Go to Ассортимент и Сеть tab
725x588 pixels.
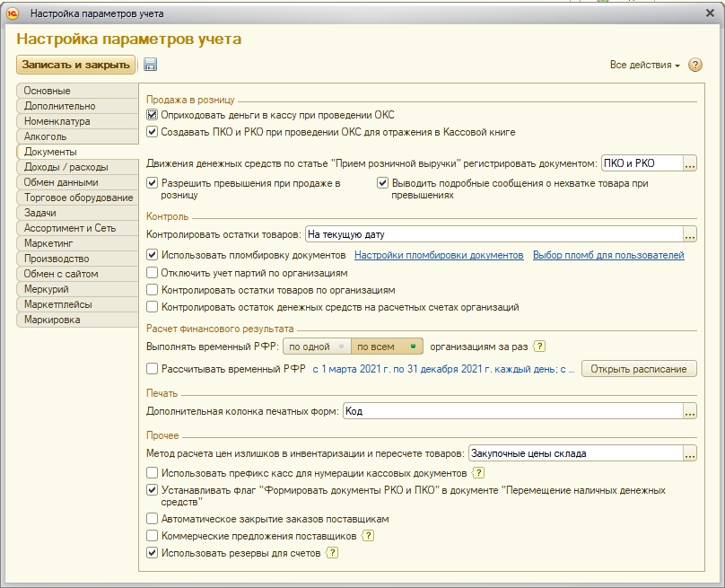[78, 228]
